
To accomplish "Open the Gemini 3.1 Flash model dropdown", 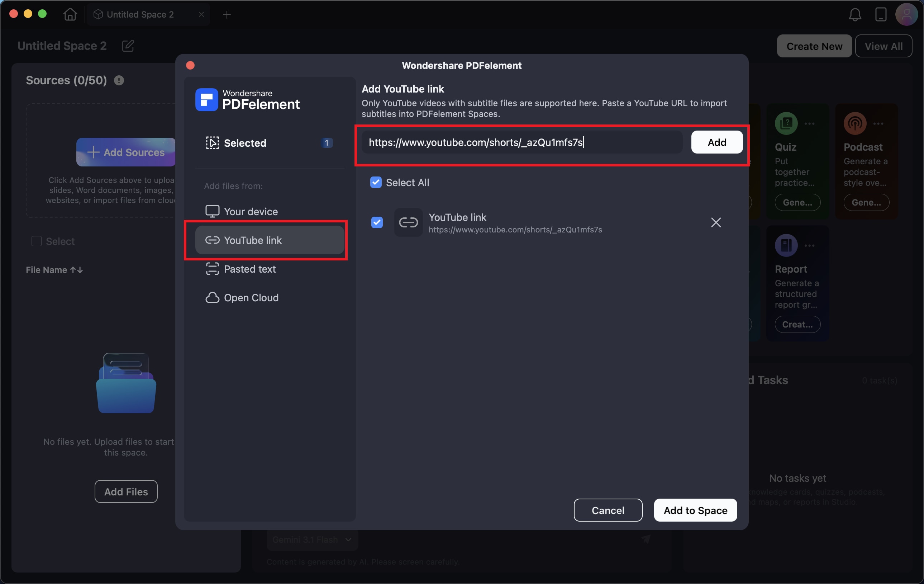I will click(312, 540).
